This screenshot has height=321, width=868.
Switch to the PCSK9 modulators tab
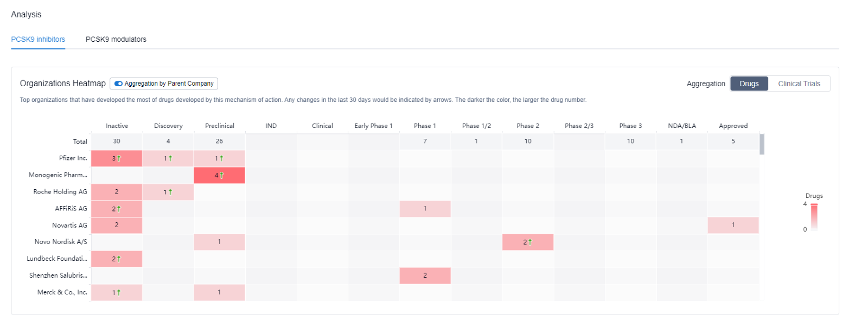116,40
